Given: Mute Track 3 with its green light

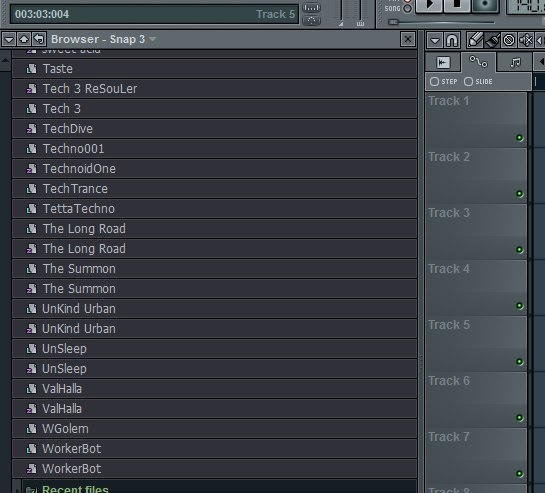Looking at the screenshot, I should (x=520, y=250).
